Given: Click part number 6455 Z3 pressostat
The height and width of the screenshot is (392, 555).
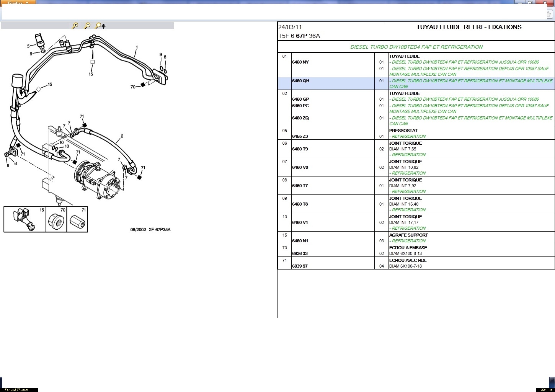Looking at the screenshot, I should click(300, 136).
